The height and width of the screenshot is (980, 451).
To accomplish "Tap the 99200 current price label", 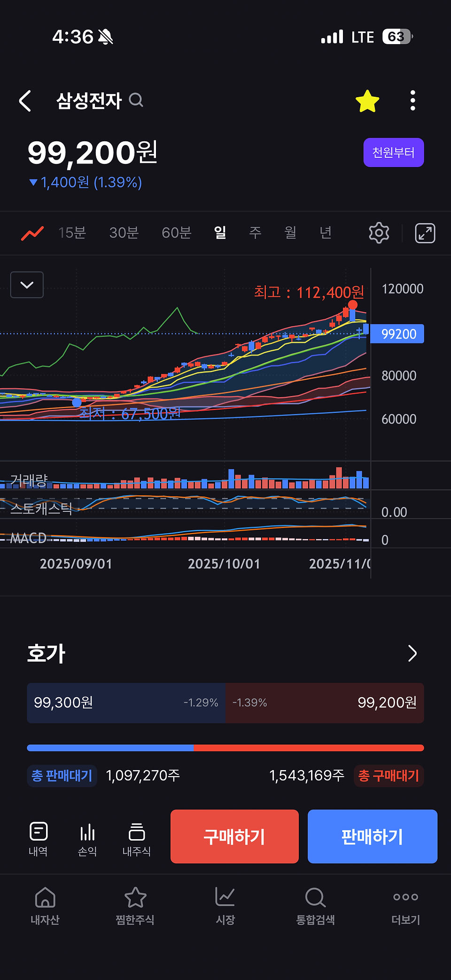I will point(397,334).
